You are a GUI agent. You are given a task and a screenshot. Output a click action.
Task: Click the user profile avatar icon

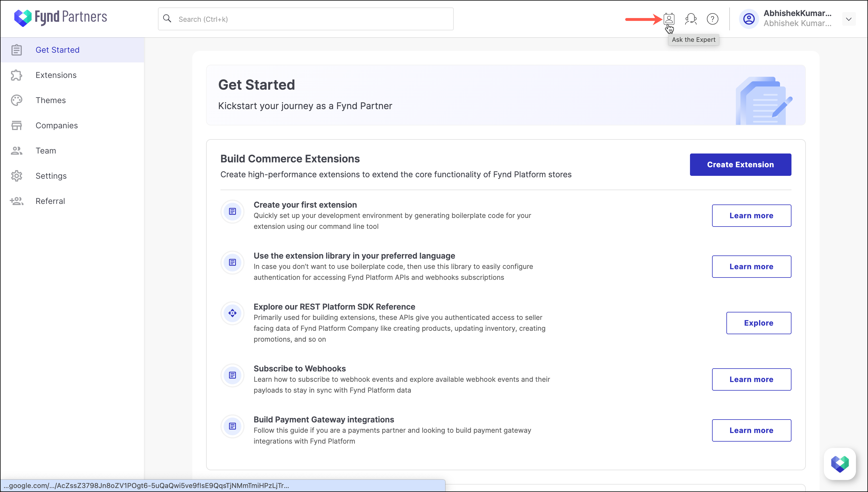click(x=749, y=19)
